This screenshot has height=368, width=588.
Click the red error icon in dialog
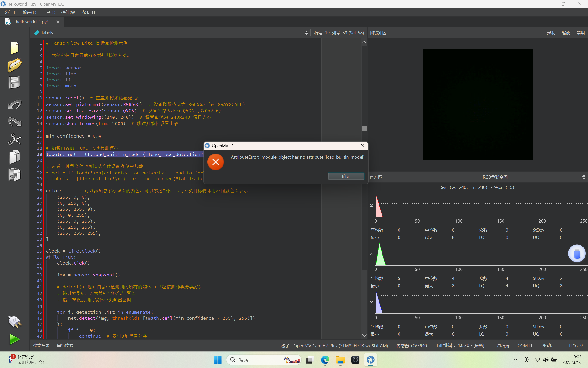pyautogui.click(x=215, y=162)
